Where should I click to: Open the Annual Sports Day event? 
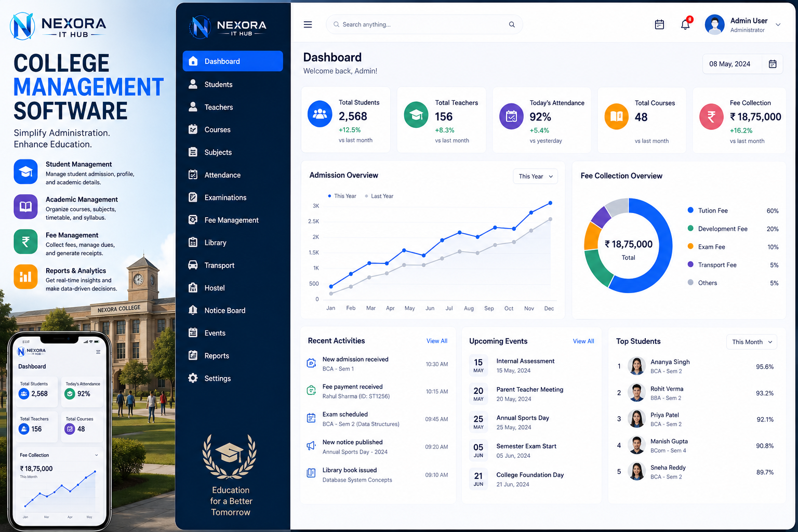531,422
